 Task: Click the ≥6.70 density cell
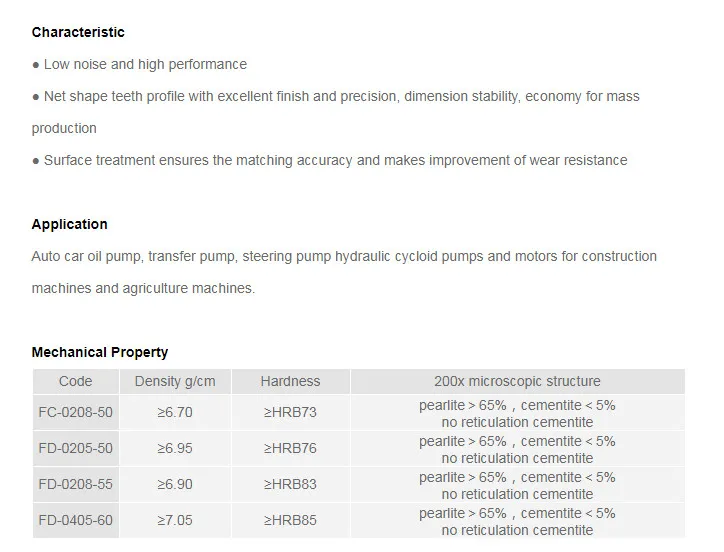[x=175, y=412]
